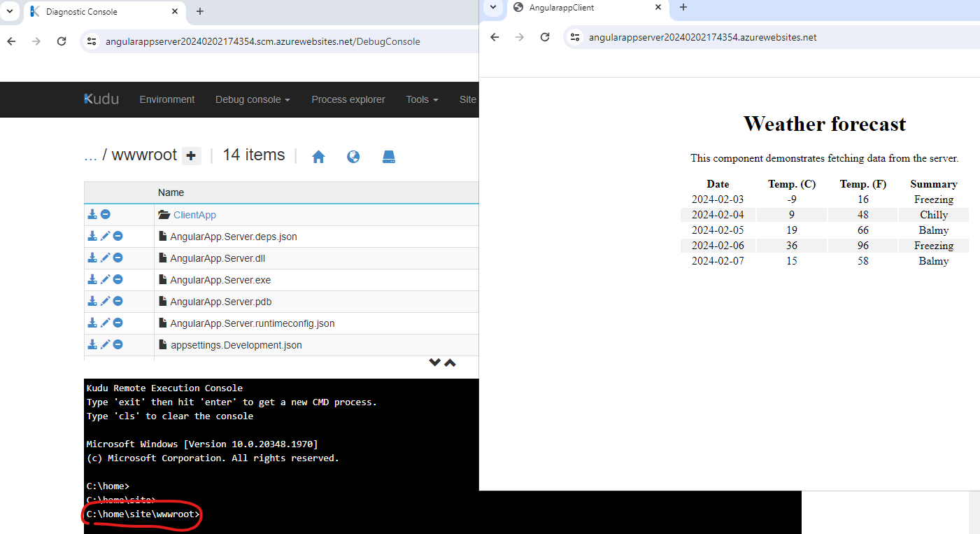The height and width of the screenshot is (534, 980).
Task: Go back in Diagnostic Console window
Action: click(x=11, y=41)
